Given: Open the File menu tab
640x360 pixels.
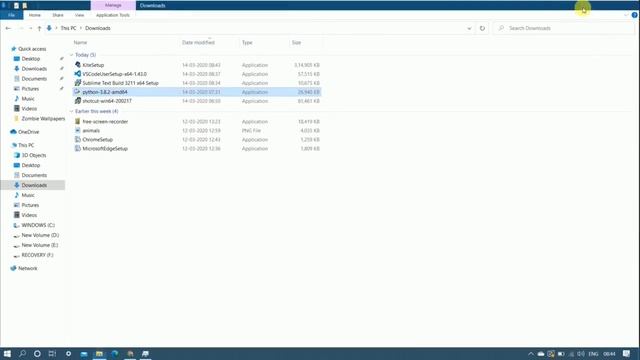Looking at the screenshot, I should coord(11,15).
